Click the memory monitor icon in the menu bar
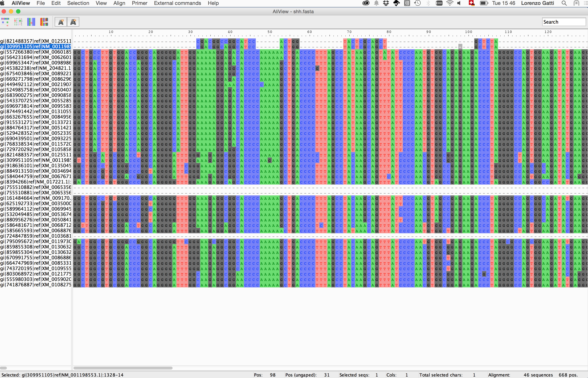Image resolution: width=588 pixels, height=378 pixels. (x=439, y=3)
